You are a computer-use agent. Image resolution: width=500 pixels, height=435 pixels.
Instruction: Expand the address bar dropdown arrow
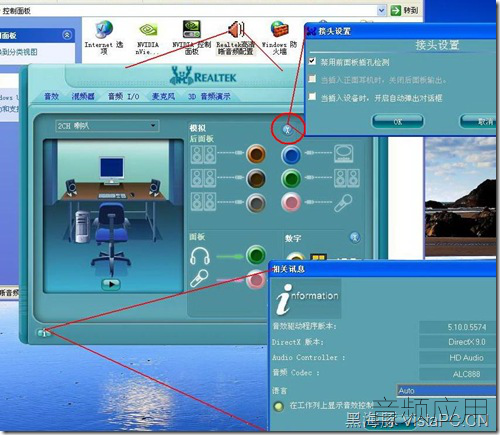pyautogui.click(x=382, y=10)
